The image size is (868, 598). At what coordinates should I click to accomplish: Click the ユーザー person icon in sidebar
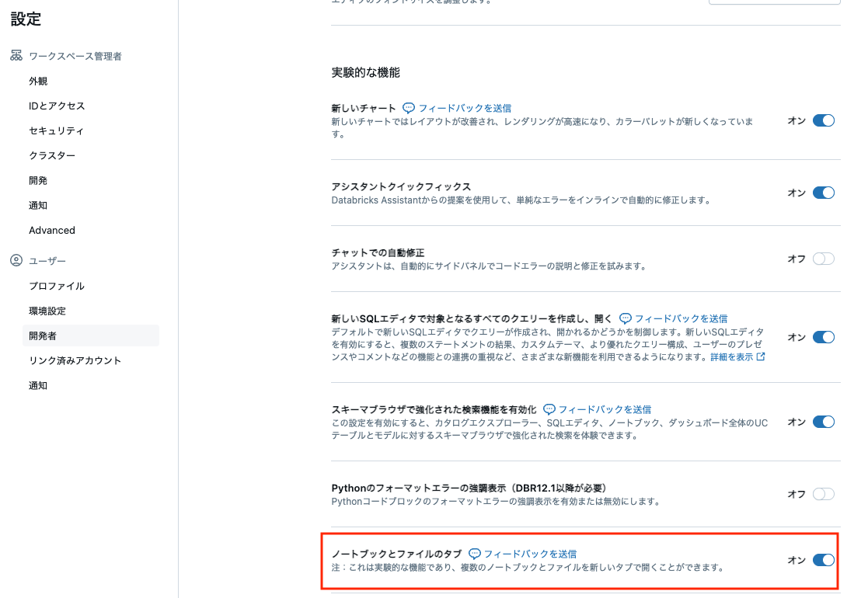coord(16,260)
